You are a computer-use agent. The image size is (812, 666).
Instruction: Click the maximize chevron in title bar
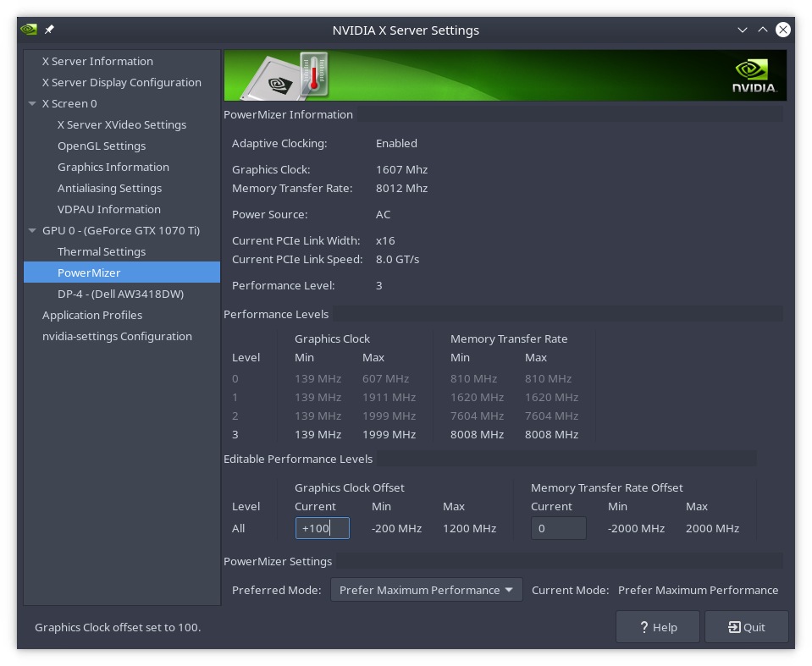click(x=762, y=30)
